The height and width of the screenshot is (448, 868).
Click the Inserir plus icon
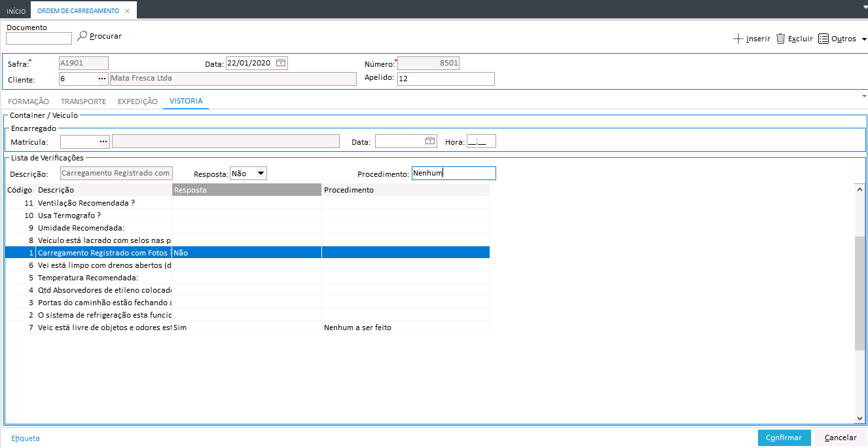738,39
